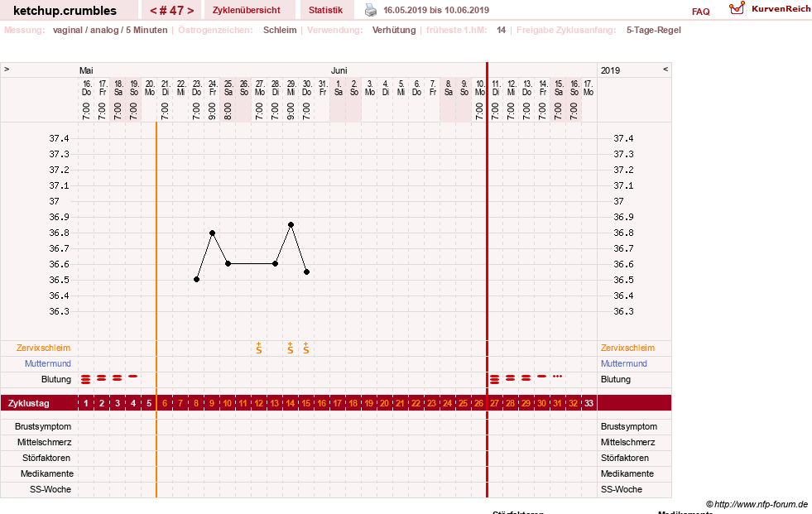
Task: Click the 36.6 temperature point on cycle day 10
Action: pyautogui.click(x=228, y=264)
